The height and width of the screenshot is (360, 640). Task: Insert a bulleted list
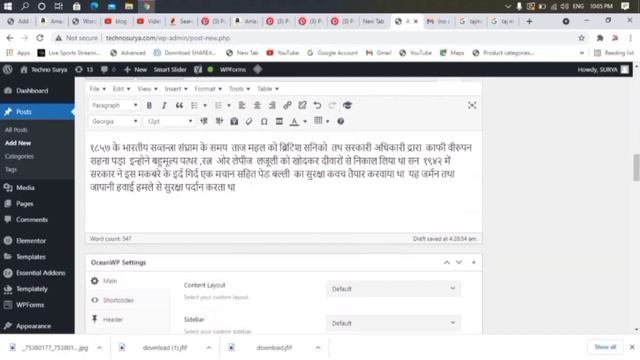click(x=195, y=105)
